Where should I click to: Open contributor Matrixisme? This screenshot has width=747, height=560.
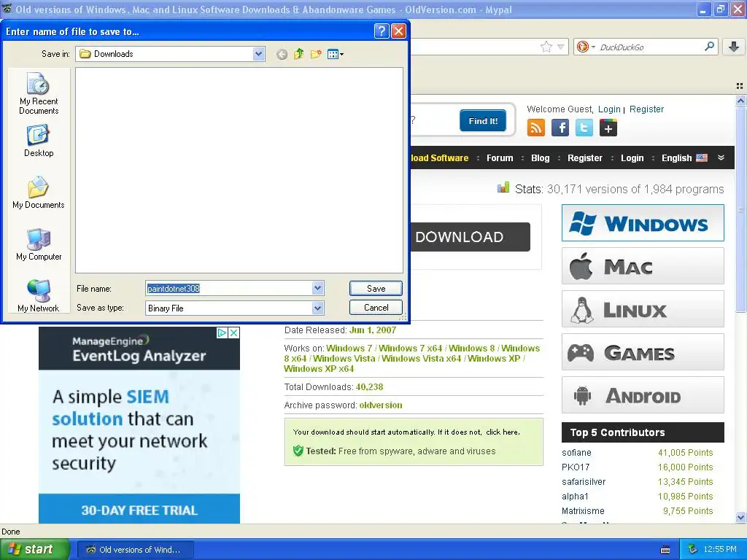click(583, 510)
